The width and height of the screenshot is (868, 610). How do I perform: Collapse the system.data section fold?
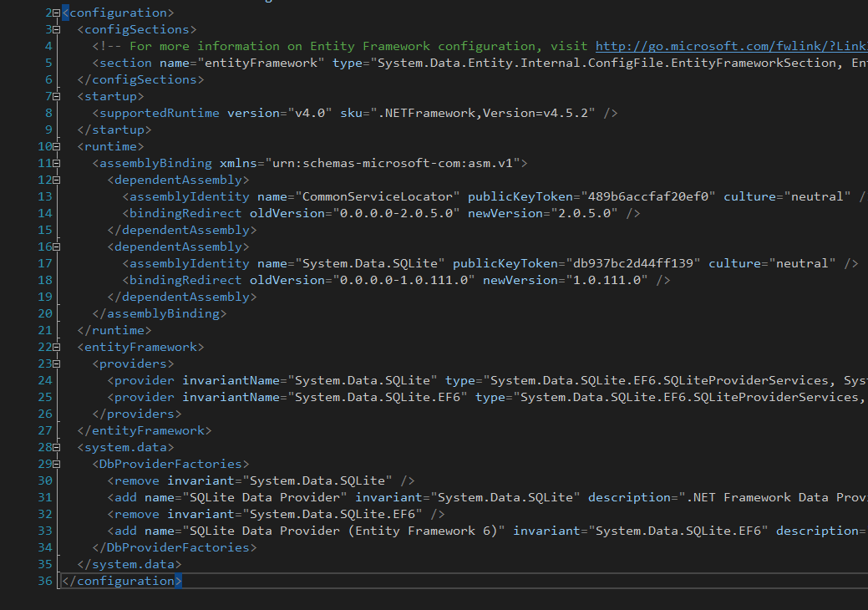[58, 446]
